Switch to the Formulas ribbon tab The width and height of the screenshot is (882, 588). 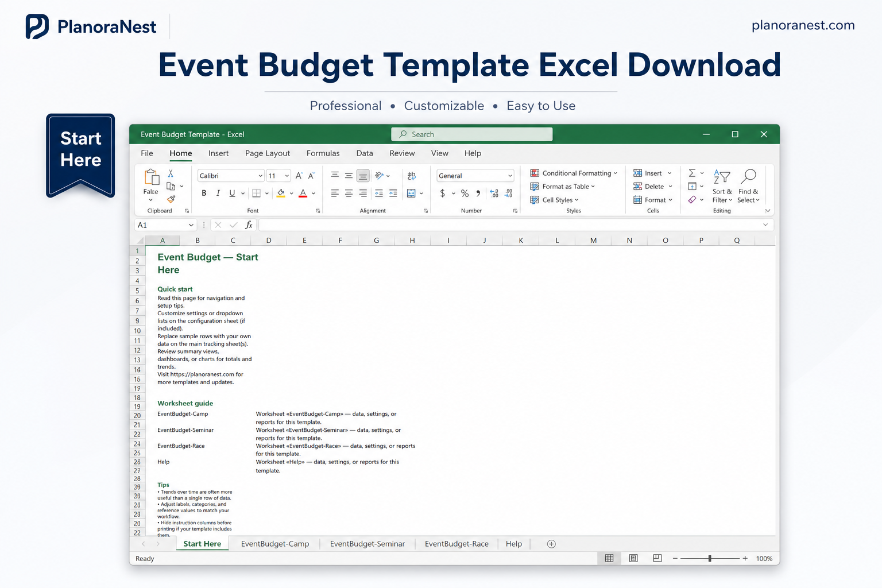323,153
